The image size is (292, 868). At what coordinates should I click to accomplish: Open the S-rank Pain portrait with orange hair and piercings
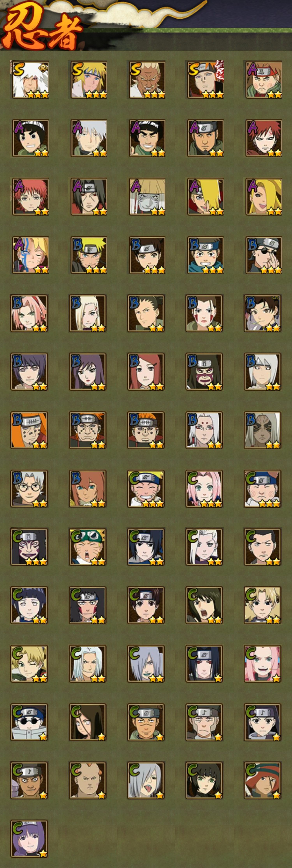tap(205, 80)
